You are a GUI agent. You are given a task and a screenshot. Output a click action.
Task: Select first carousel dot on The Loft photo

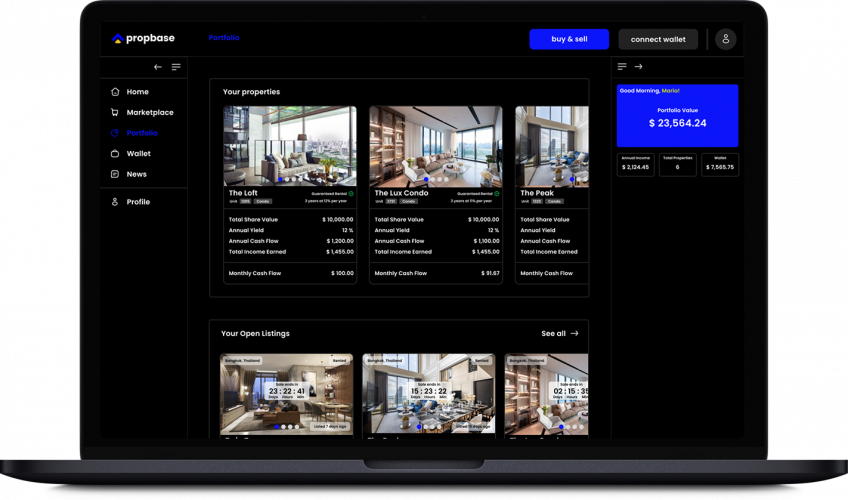pos(281,179)
